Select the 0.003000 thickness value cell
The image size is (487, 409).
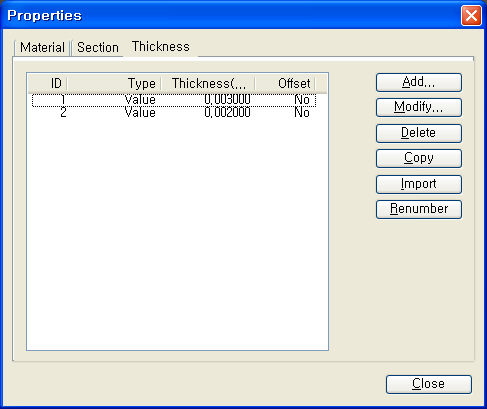tap(227, 100)
